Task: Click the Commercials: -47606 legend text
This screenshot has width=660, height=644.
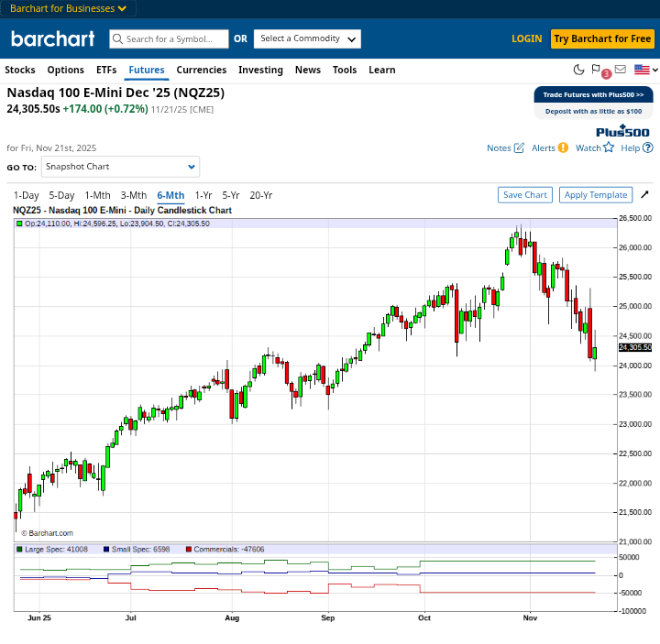Action: pyautogui.click(x=229, y=549)
